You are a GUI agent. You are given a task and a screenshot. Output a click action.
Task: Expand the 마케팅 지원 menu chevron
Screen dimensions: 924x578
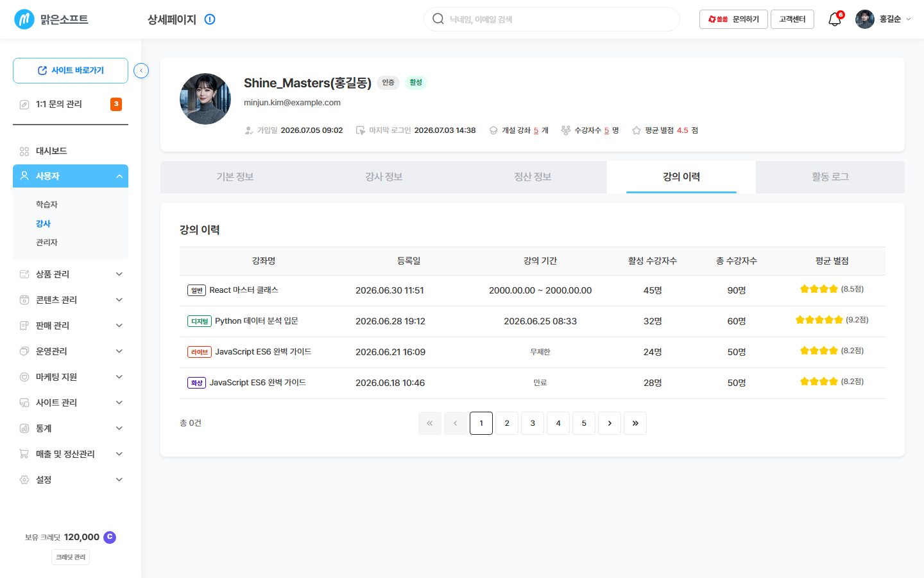coord(119,377)
